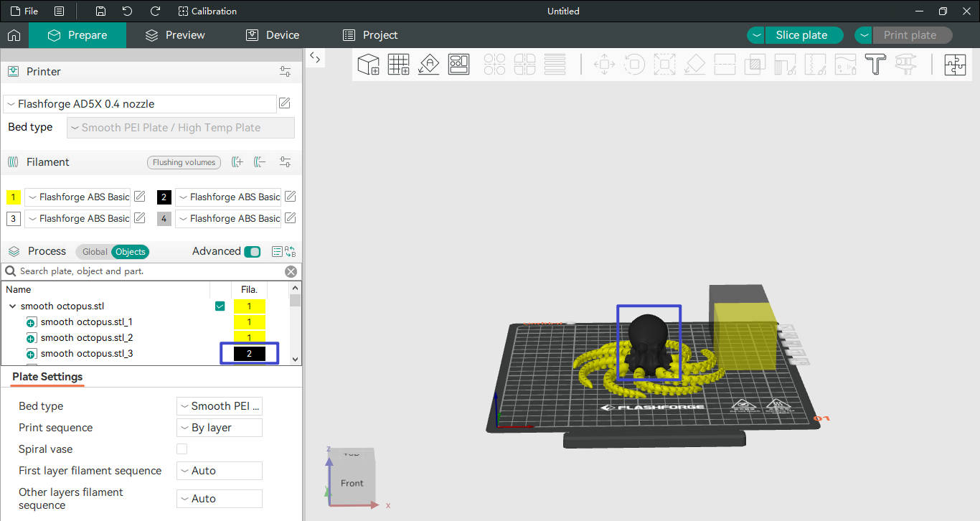Focus the object search input field

pyautogui.click(x=151, y=271)
